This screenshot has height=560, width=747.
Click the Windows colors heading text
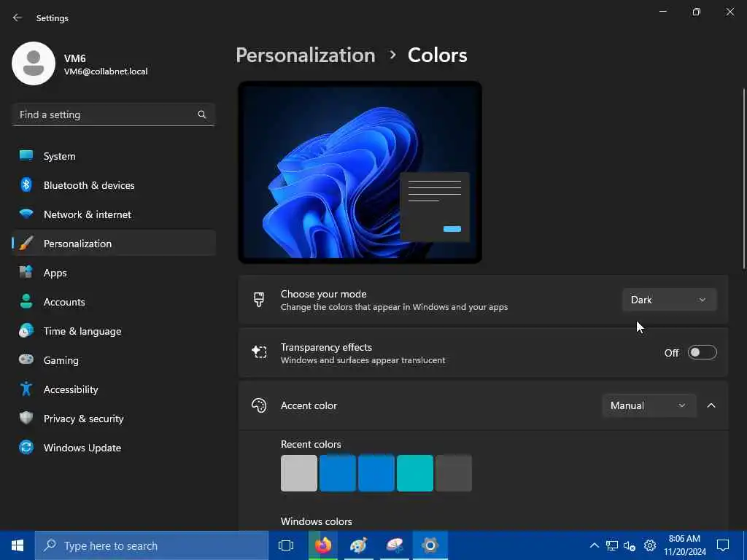pos(317,521)
